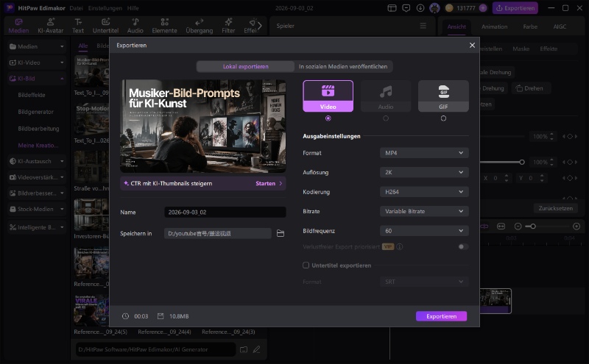
Task: Click the purple Exportieren button in dialog
Action: coord(441,316)
